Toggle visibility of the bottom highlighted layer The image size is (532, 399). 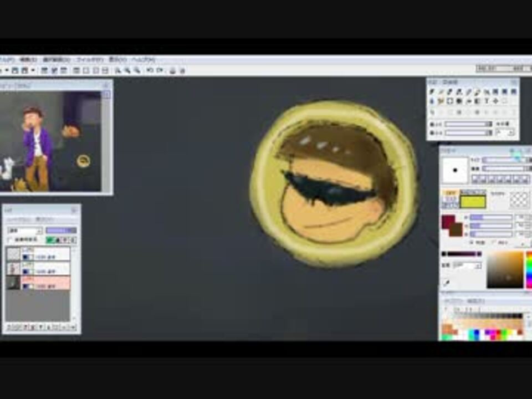coord(25,287)
